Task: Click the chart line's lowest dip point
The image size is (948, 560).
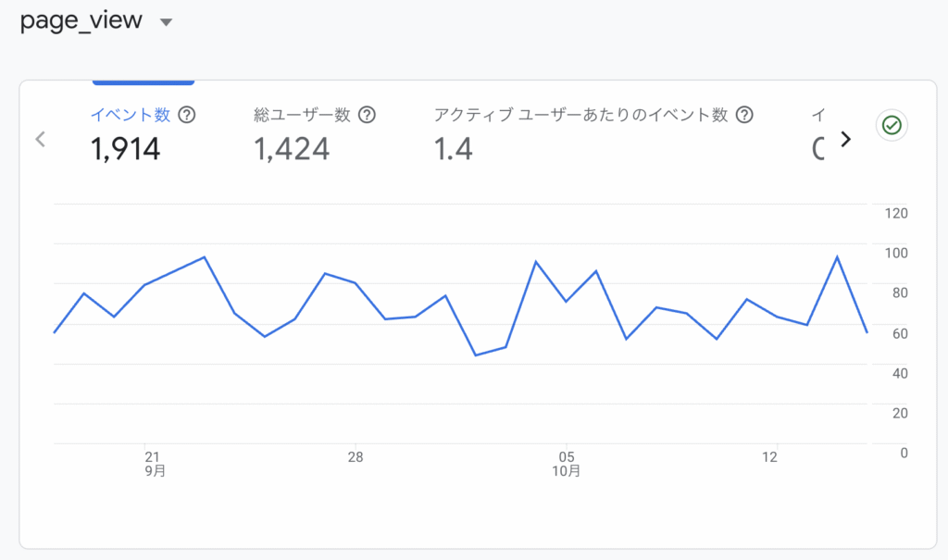Action: pos(476,355)
